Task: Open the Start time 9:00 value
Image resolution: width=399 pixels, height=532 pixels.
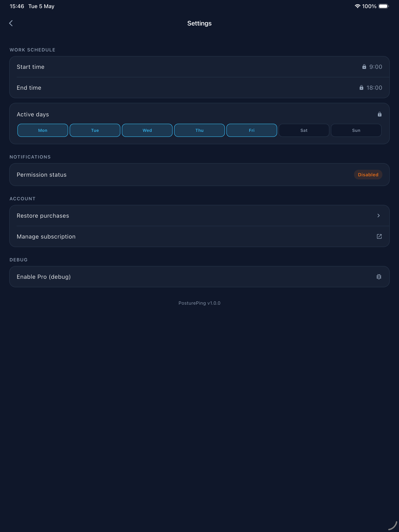Action: [x=376, y=67]
